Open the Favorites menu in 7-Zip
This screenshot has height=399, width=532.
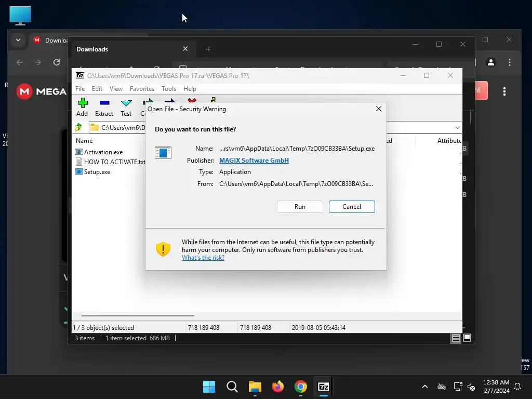pos(142,88)
